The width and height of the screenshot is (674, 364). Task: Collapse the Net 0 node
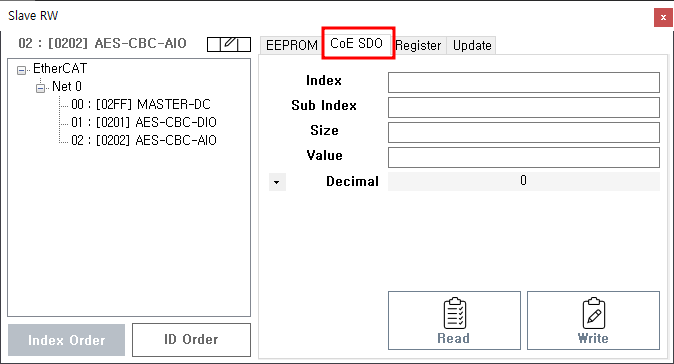pyautogui.click(x=40, y=88)
